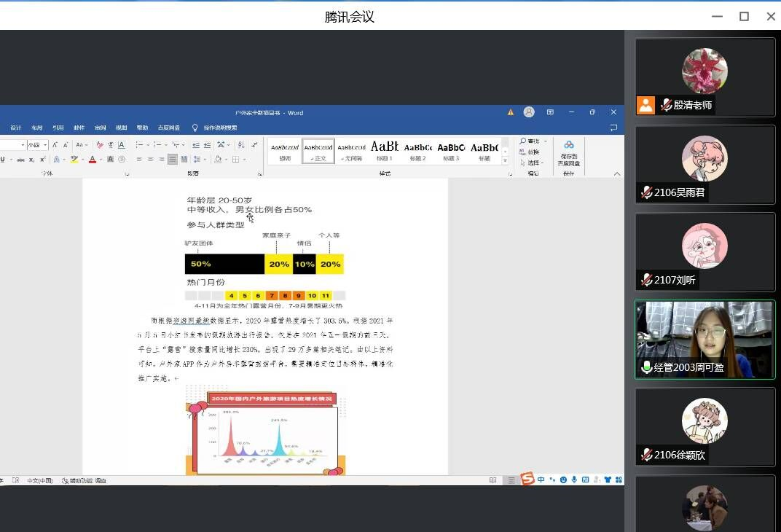Click the Save to Baidu Netdisk icon

(x=568, y=146)
